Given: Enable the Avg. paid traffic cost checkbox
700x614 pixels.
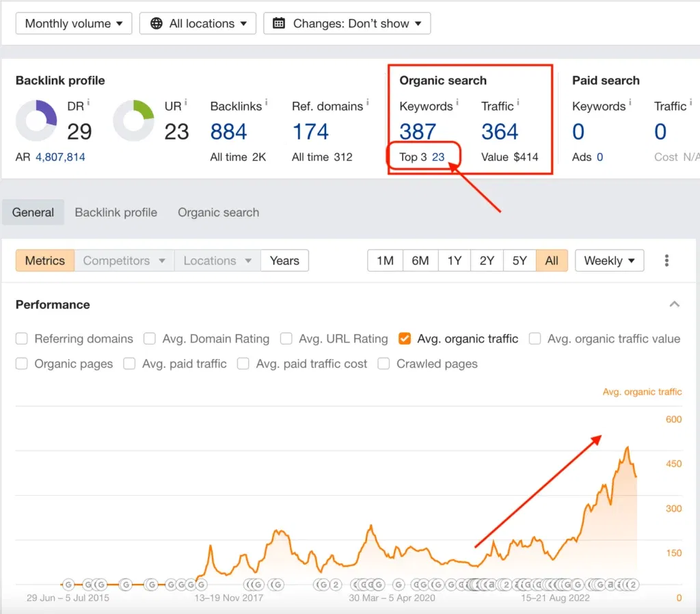Looking at the screenshot, I should pyautogui.click(x=243, y=364).
